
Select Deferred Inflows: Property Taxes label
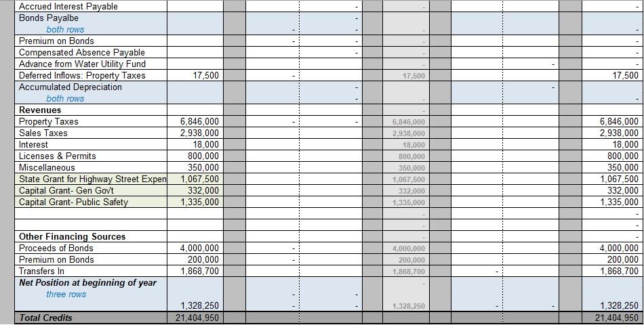(82, 75)
